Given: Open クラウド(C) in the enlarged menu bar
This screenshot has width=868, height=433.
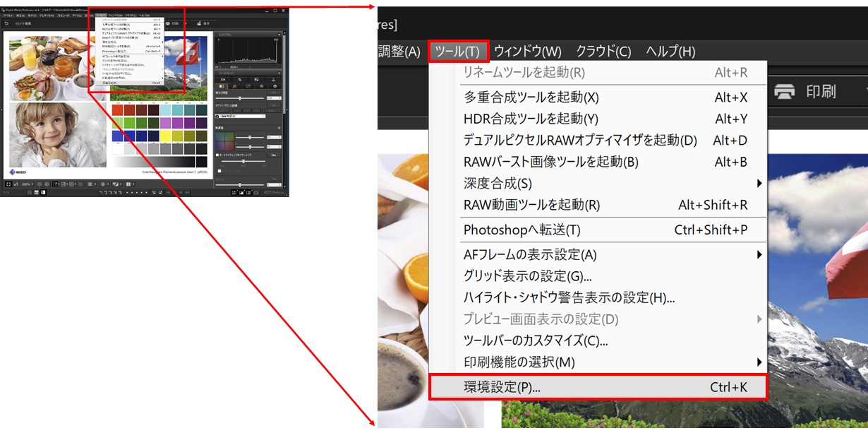Looking at the screenshot, I should coord(603,52).
